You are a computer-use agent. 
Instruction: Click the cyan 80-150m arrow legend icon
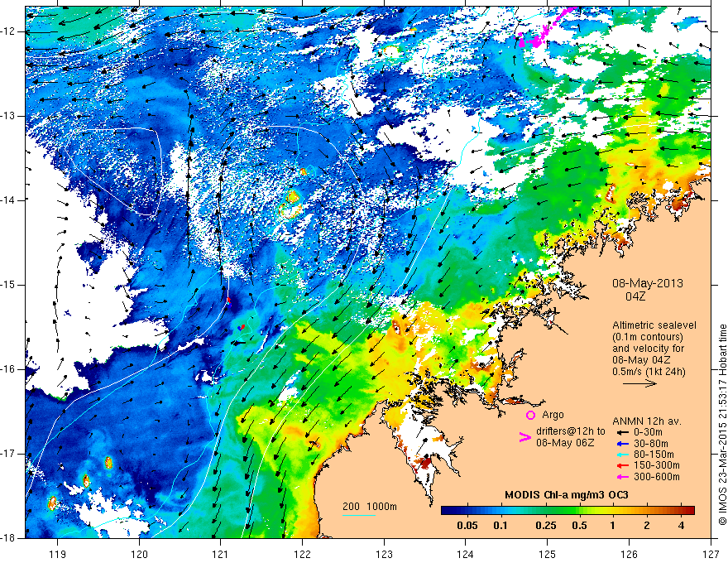click(621, 455)
